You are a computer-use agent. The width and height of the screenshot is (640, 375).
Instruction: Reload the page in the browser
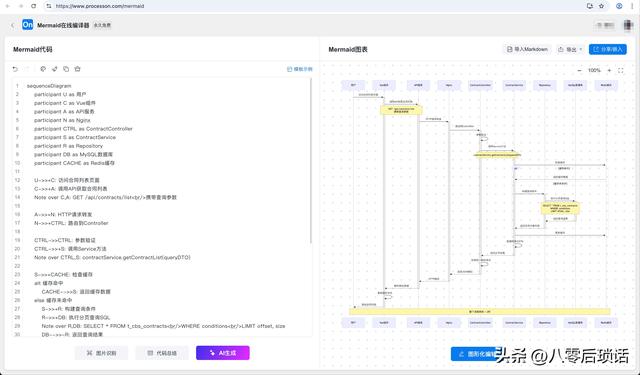(x=33, y=6)
